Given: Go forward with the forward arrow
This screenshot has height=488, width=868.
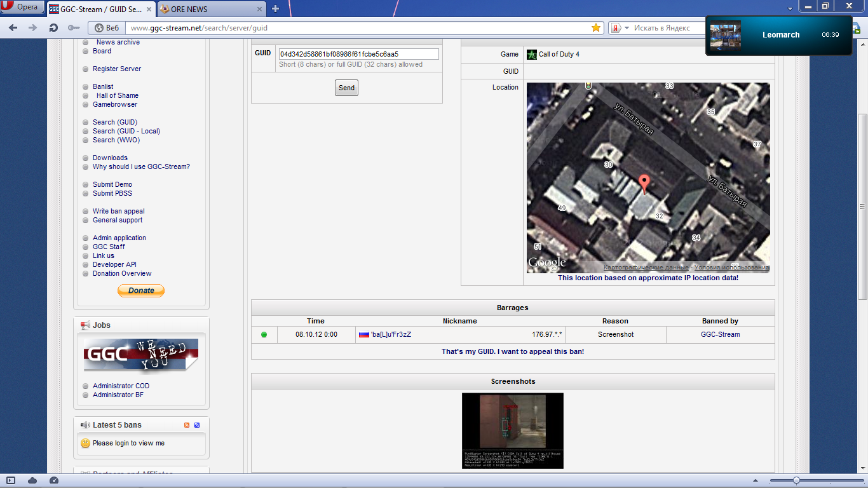Looking at the screenshot, I should (33, 28).
